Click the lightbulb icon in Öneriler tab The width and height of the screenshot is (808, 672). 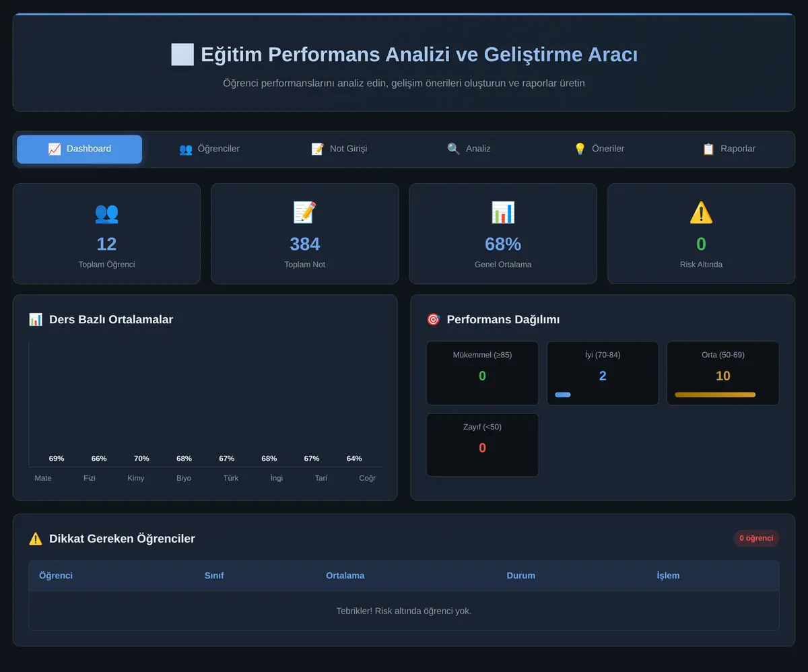pyautogui.click(x=580, y=149)
